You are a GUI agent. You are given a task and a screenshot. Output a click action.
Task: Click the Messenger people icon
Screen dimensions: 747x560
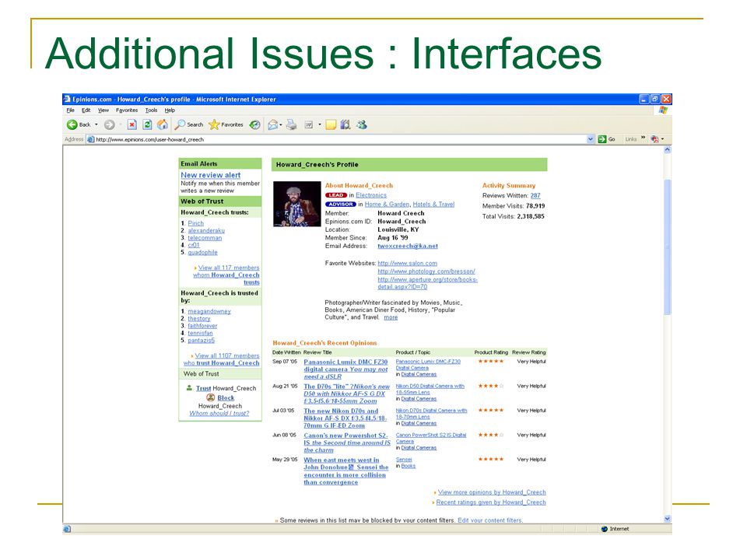(x=362, y=124)
